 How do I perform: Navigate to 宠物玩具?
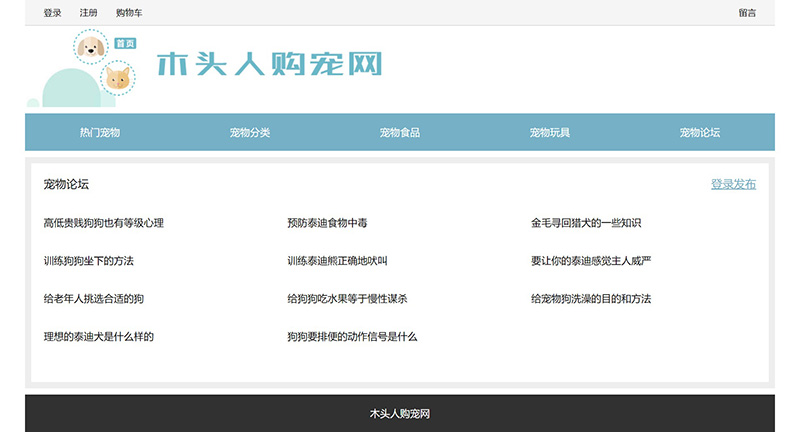click(x=550, y=132)
